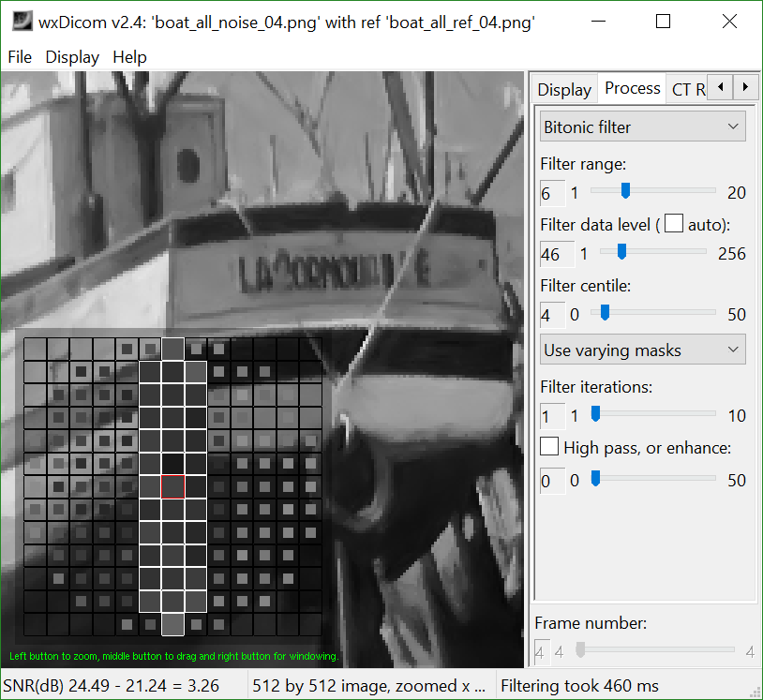Click the 'Frame number:' label
763x700 pixels.
point(591,622)
